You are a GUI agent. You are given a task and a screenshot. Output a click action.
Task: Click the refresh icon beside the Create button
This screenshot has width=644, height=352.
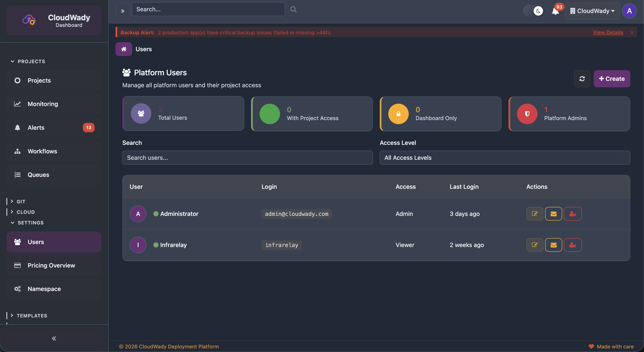pyautogui.click(x=582, y=79)
